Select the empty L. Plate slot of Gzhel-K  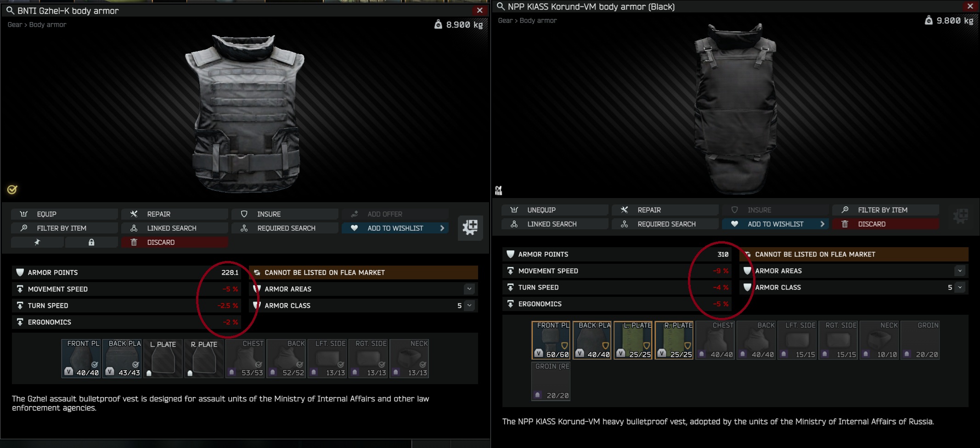coord(163,358)
